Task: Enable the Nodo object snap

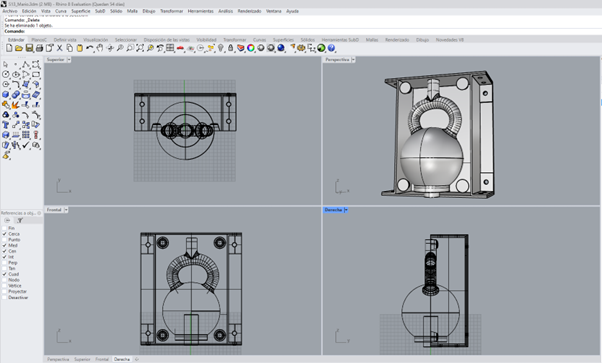Action: coord(5,280)
